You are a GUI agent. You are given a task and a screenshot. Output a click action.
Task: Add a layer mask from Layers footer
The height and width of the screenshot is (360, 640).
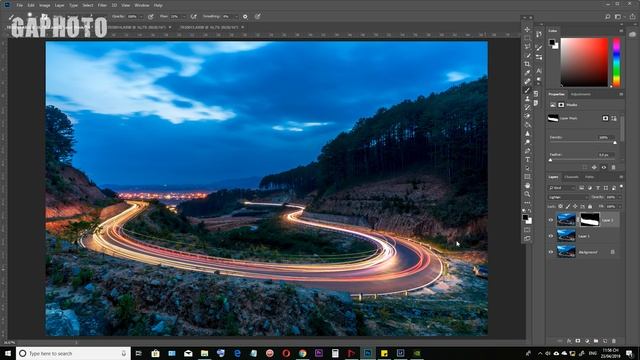(x=578, y=341)
